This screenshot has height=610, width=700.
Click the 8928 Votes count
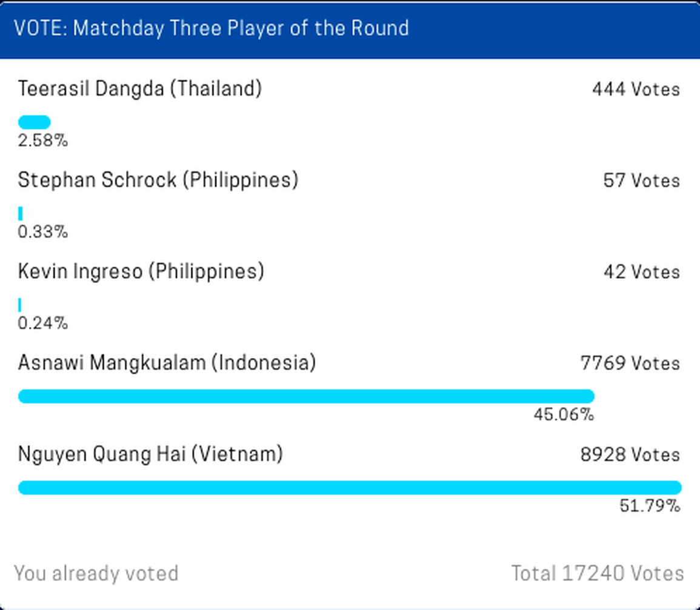pyautogui.click(x=630, y=455)
